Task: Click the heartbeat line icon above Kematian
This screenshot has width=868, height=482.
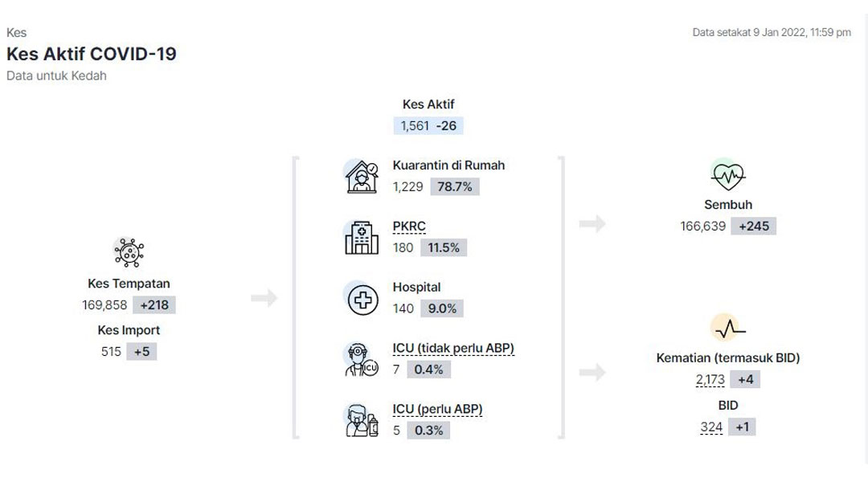Action: [x=728, y=328]
